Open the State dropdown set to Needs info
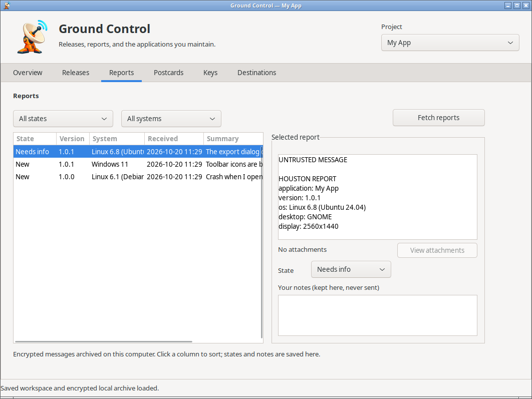Image resolution: width=532 pixels, height=399 pixels. (351, 269)
